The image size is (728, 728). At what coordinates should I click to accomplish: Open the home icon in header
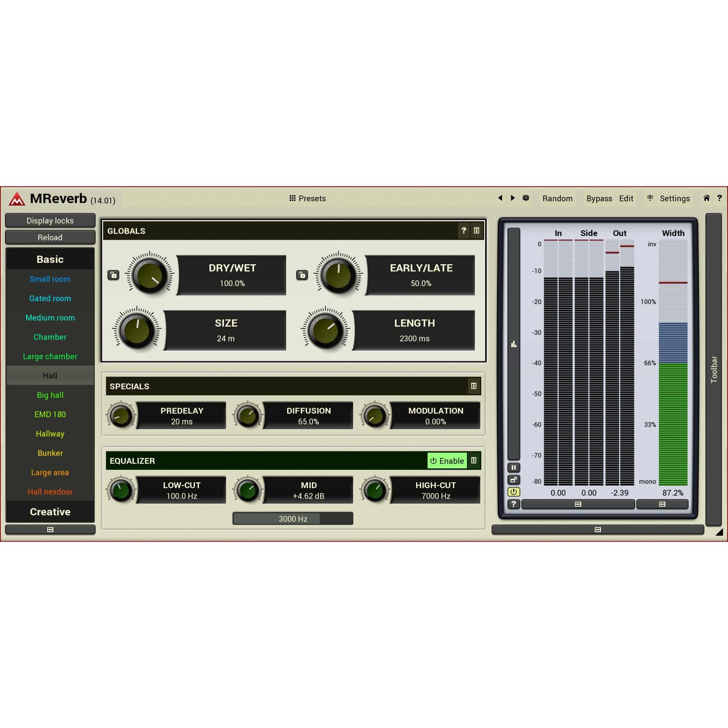(707, 198)
